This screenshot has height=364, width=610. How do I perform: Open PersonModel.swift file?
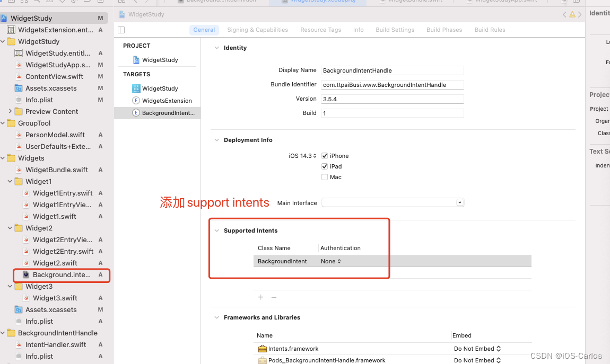point(55,135)
